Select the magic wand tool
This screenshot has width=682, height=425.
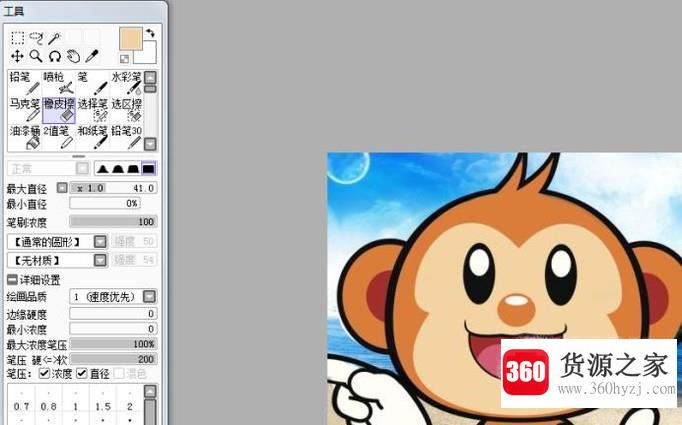(x=55, y=38)
